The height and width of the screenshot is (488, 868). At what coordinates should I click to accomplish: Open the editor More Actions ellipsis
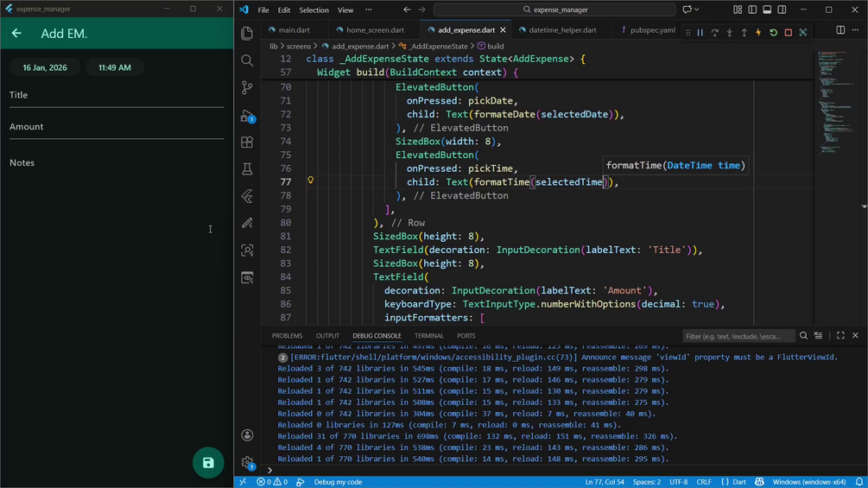[855, 30]
